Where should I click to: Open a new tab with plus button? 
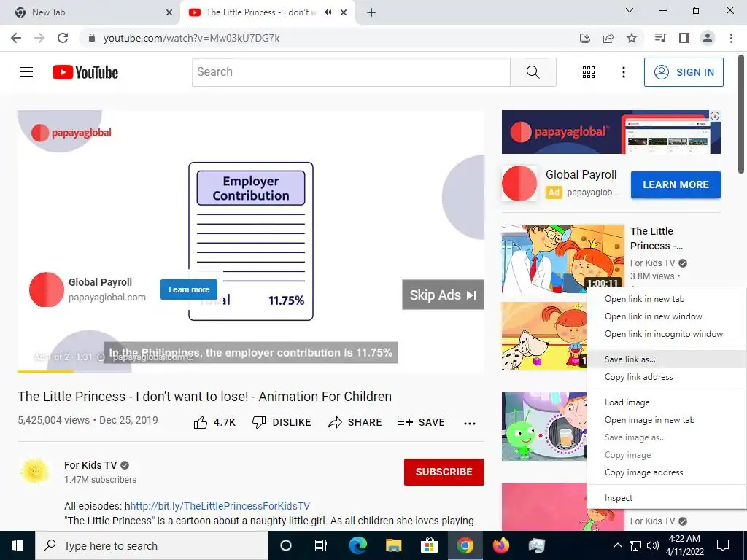[x=371, y=12]
